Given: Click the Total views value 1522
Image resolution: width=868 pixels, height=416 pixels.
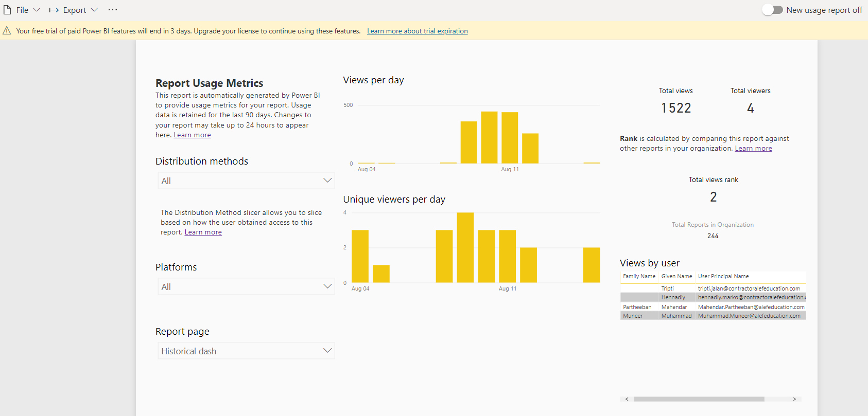Looking at the screenshot, I should [x=676, y=108].
